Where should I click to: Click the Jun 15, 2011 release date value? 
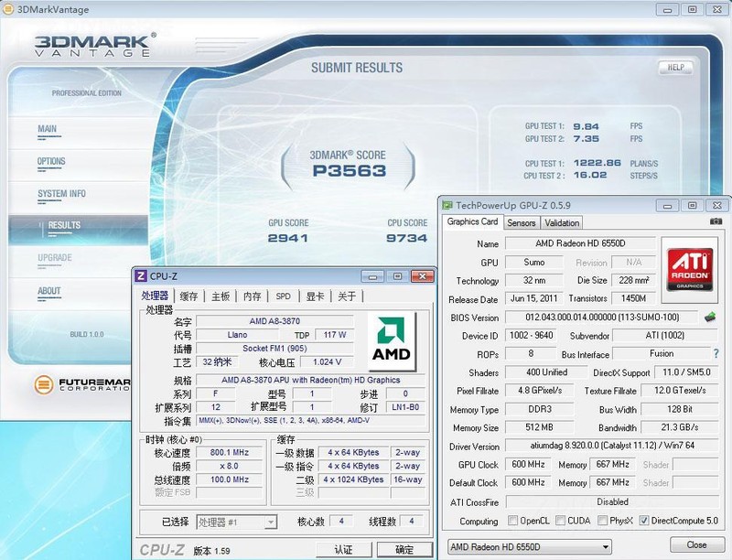pyautogui.click(x=533, y=298)
